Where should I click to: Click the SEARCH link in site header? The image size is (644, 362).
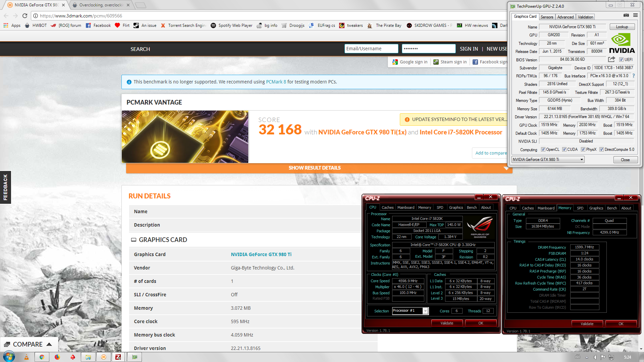tap(140, 49)
